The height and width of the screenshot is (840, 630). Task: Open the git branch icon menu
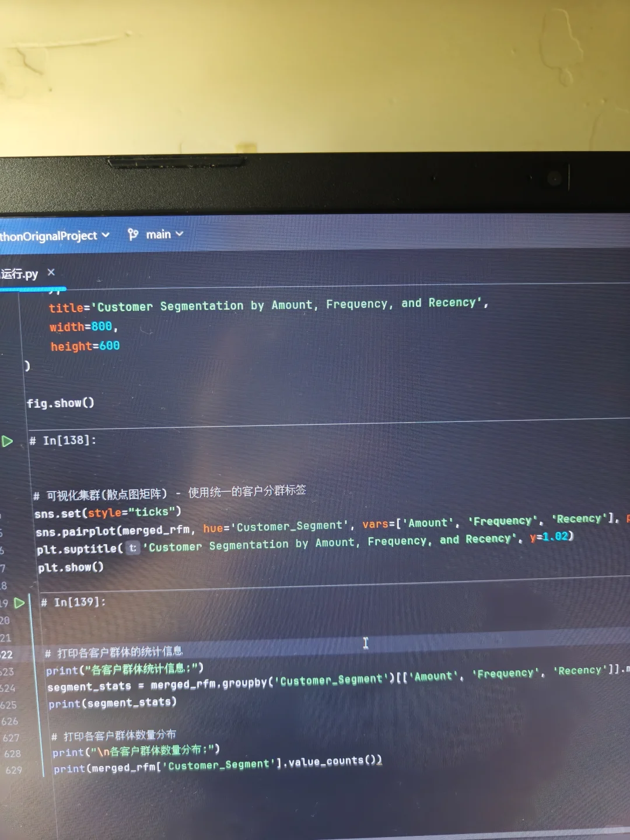[133, 235]
